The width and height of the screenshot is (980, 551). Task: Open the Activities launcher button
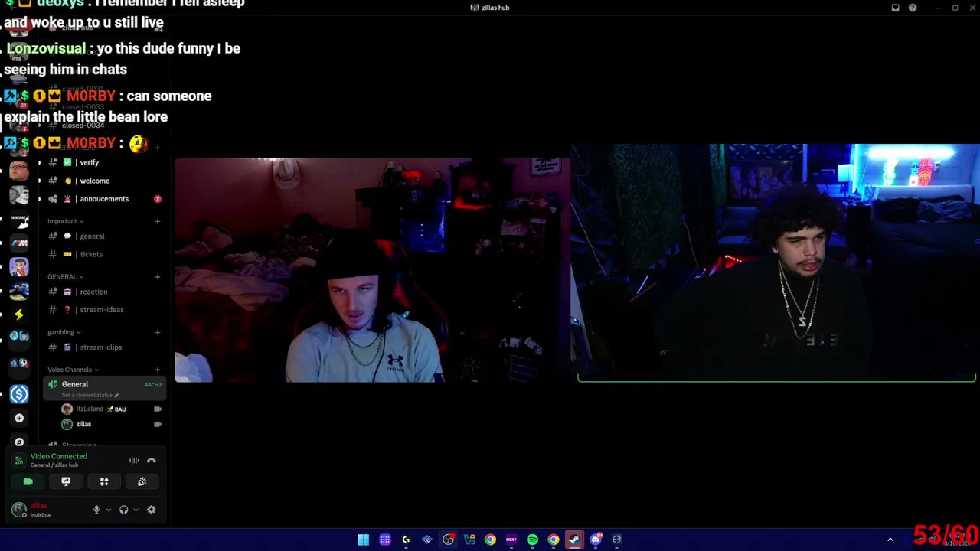pos(104,481)
